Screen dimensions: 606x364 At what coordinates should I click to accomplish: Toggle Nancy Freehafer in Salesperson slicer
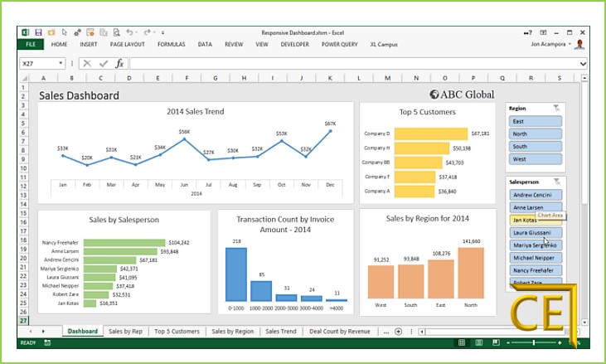point(536,270)
